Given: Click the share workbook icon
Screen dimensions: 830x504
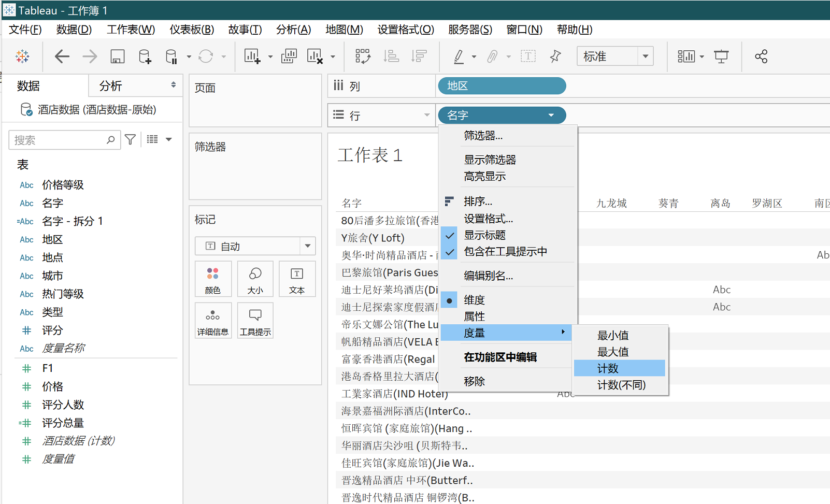Looking at the screenshot, I should [x=761, y=56].
